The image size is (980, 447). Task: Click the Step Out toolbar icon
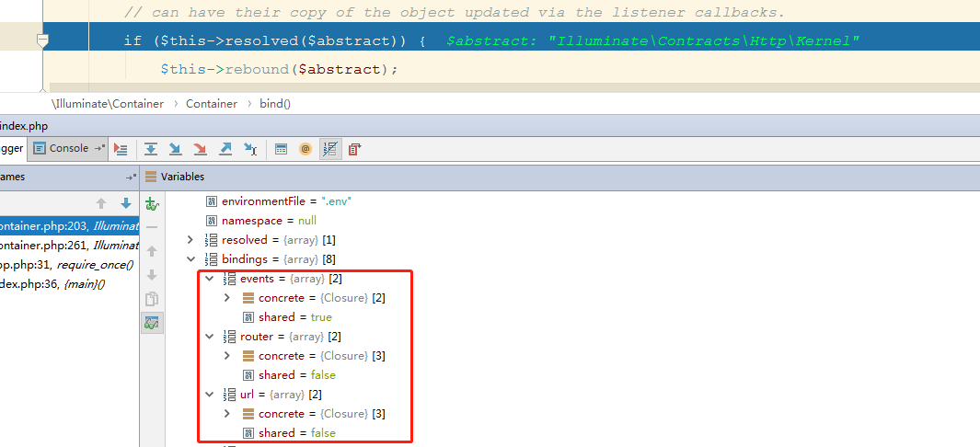pos(225,149)
